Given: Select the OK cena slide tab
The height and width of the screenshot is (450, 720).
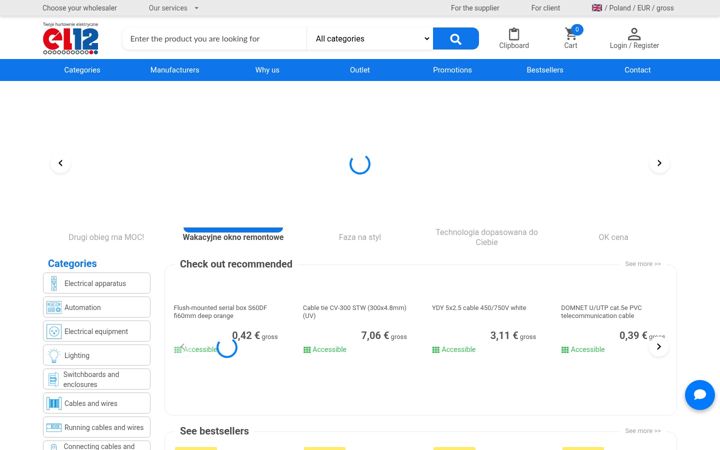Looking at the screenshot, I should [x=613, y=237].
